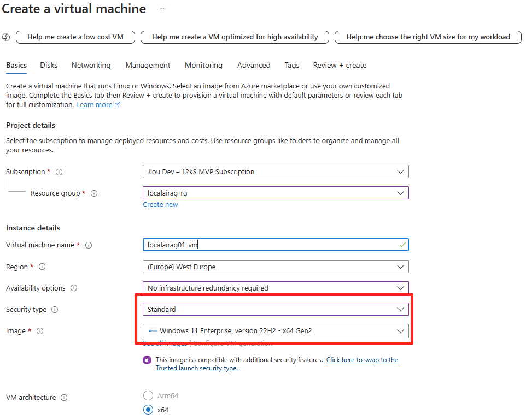Open the Availability options dropdown
The image size is (526, 420).
click(276, 288)
